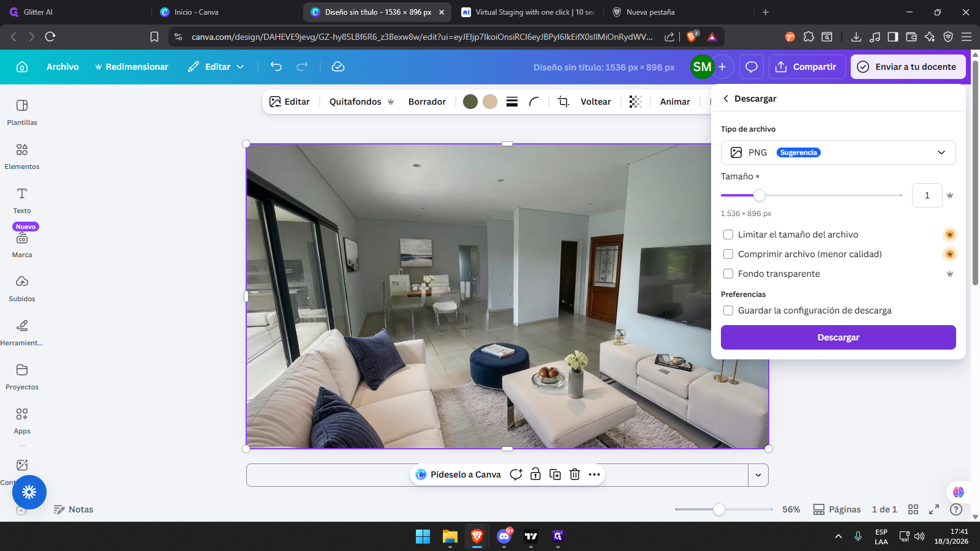Check Comprimir archivo (menor calidad)
980x551 pixels.
tap(728, 254)
